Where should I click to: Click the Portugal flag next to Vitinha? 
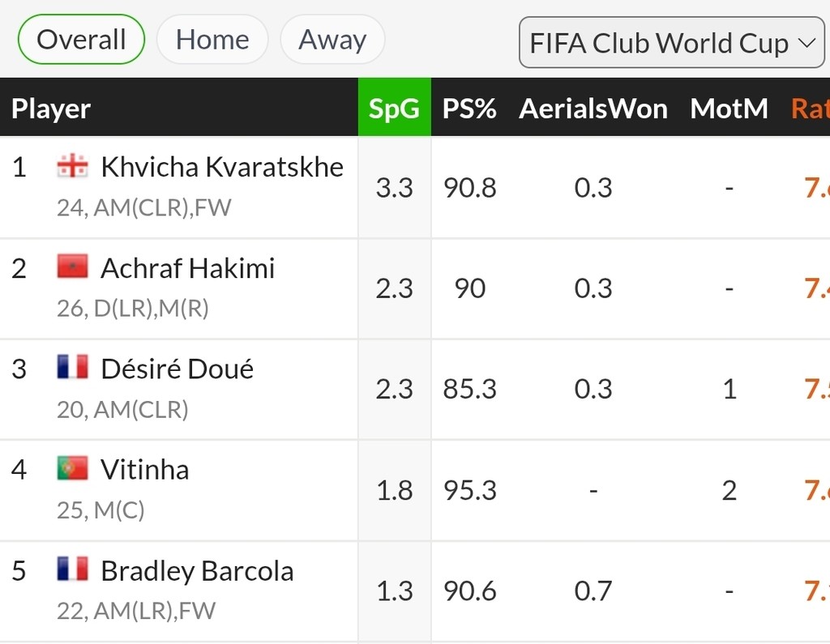tap(72, 467)
